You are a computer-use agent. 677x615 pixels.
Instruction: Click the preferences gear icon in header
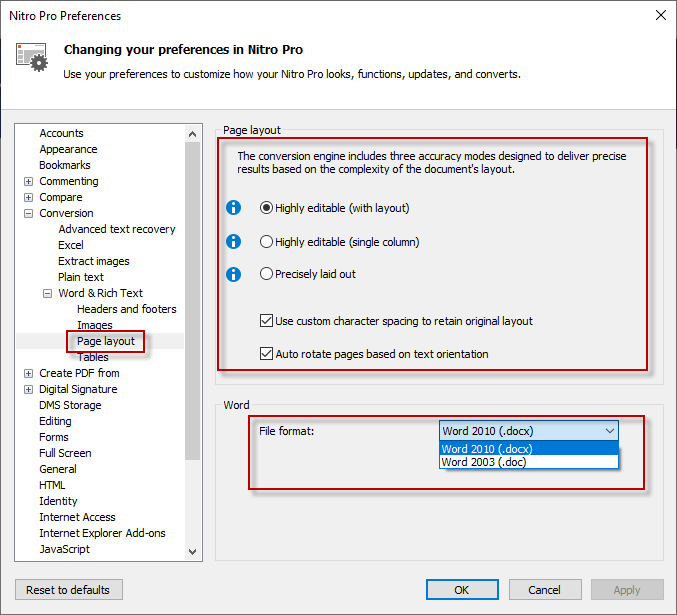coord(32,57)
